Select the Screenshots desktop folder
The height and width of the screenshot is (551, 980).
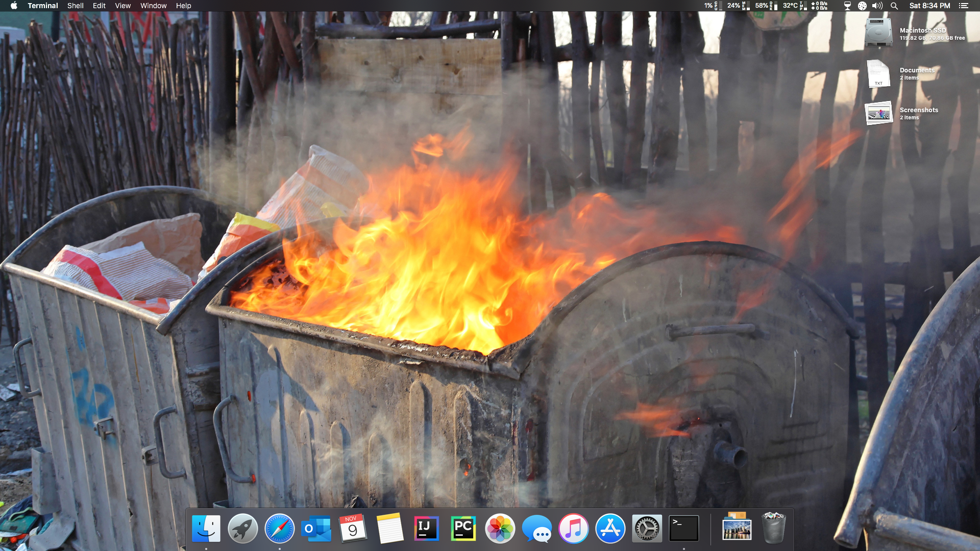point(878,113)
